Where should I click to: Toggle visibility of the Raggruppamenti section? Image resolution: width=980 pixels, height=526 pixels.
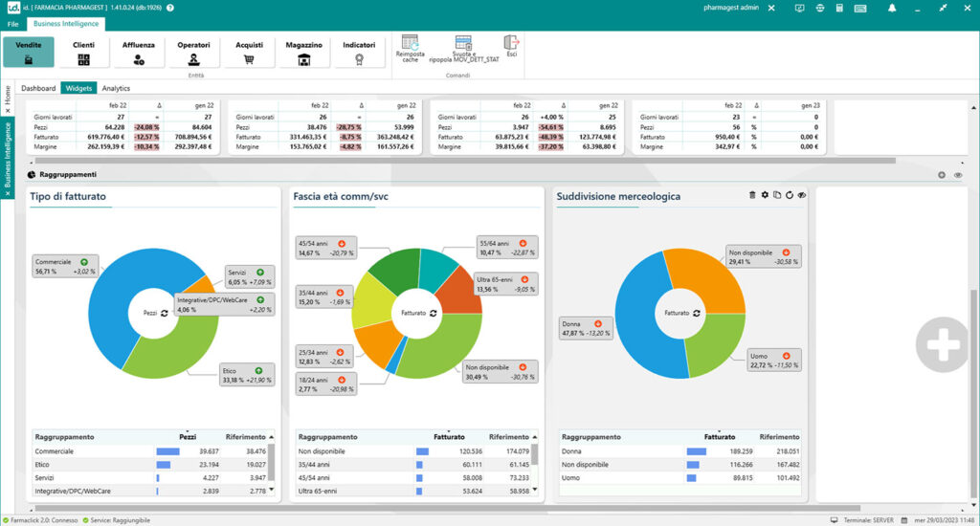point(958,175)
